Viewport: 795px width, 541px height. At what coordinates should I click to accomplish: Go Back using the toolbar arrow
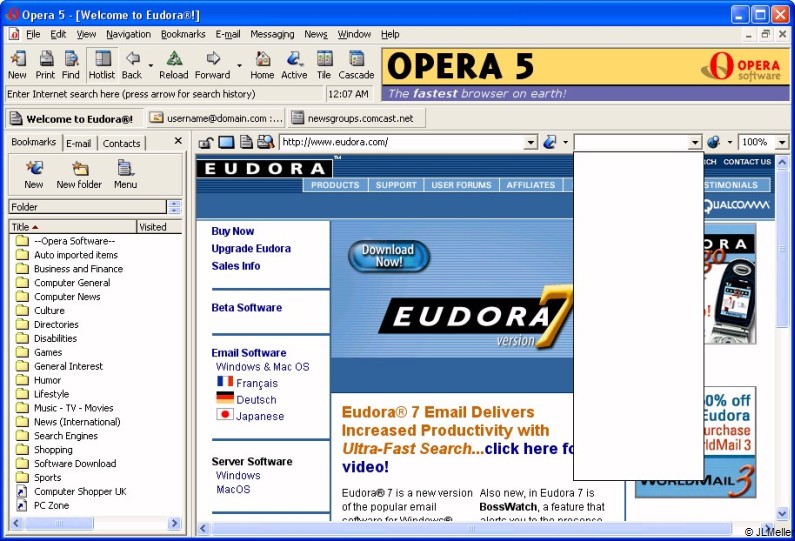132,65
